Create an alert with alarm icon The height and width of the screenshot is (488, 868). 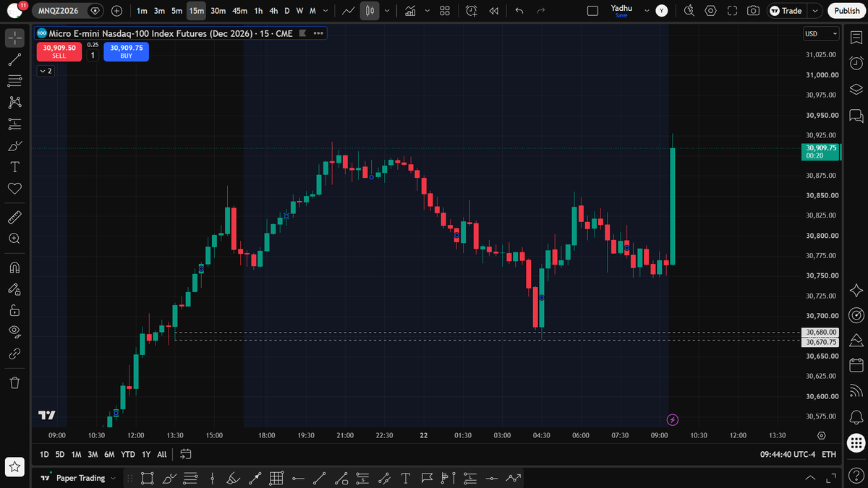(472, 11)
